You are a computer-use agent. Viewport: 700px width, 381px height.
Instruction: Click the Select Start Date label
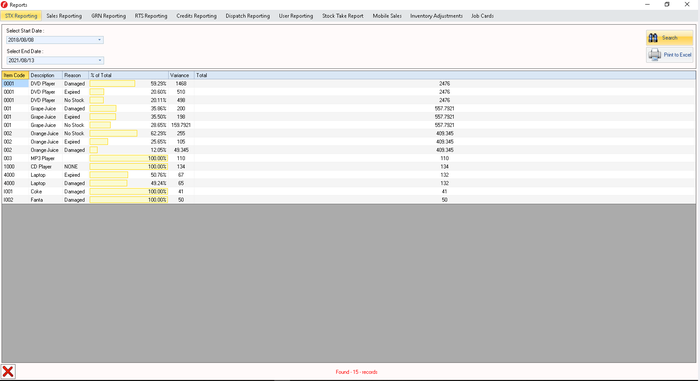pyautogui.click(x=25, y=31)
